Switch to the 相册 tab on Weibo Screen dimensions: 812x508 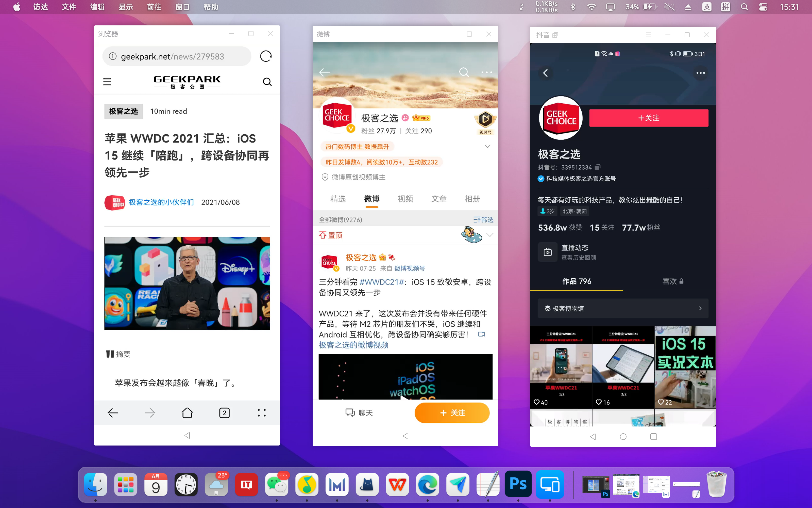pos(472,199)
